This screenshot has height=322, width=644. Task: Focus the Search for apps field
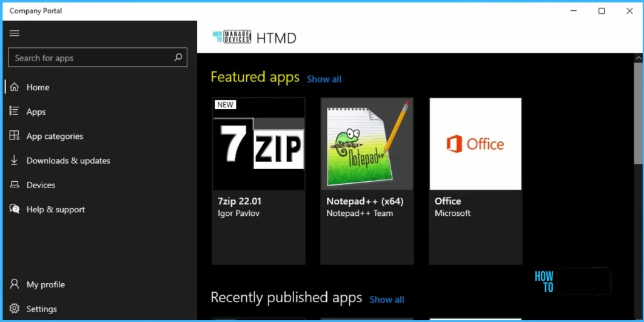click(98, 58)
